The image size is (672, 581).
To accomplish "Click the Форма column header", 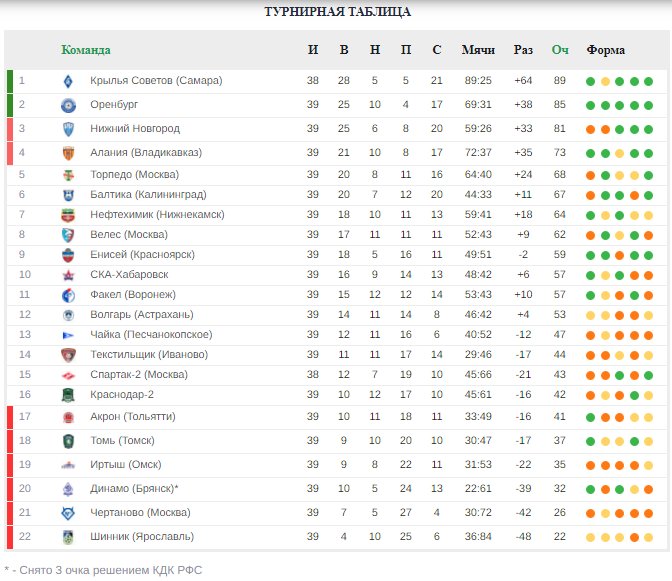I will click(606, 50).
